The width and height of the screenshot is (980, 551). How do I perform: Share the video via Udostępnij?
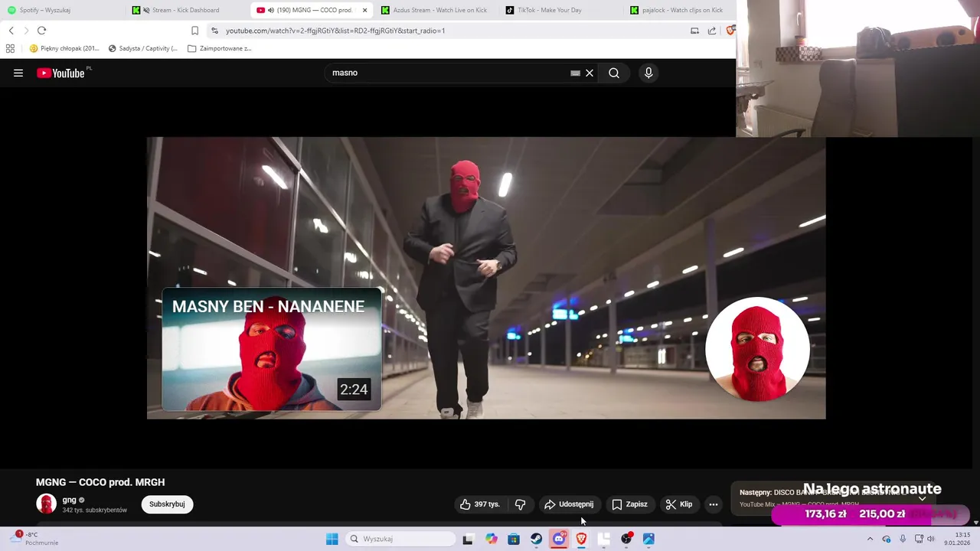point(569,504)
